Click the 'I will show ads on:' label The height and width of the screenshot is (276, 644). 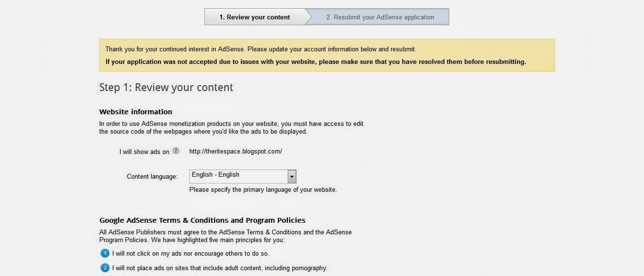(145, 152)
